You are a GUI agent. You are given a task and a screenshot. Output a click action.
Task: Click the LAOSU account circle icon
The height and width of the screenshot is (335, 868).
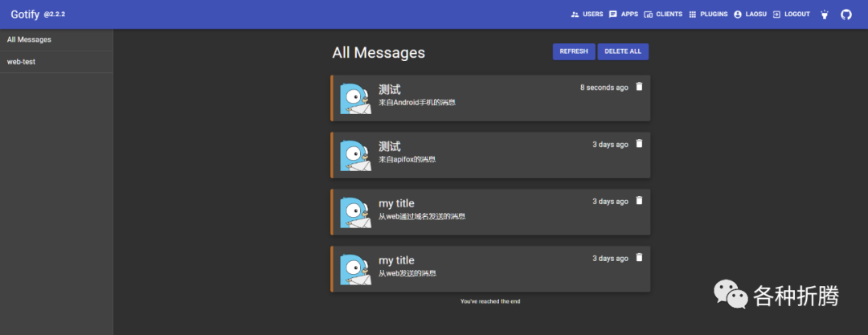coord(737,14)
